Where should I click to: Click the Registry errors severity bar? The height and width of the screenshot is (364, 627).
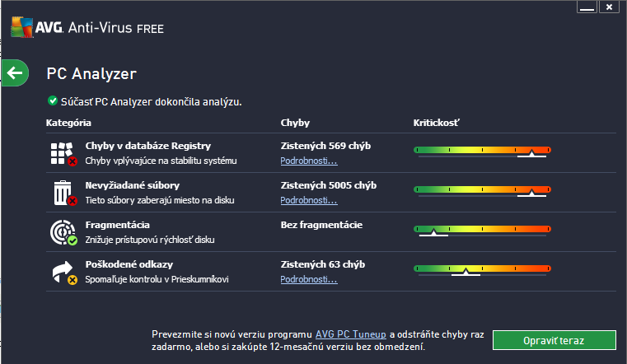482,150
